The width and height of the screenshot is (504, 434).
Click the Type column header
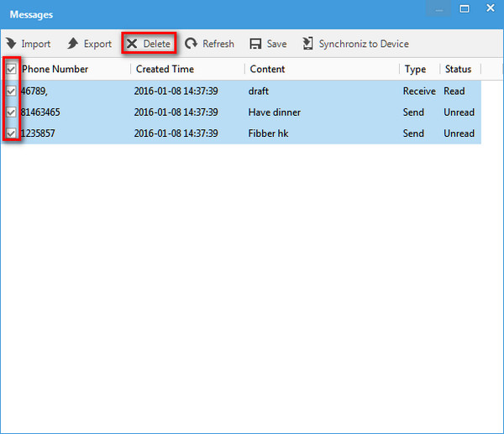[x=415, y=69]
